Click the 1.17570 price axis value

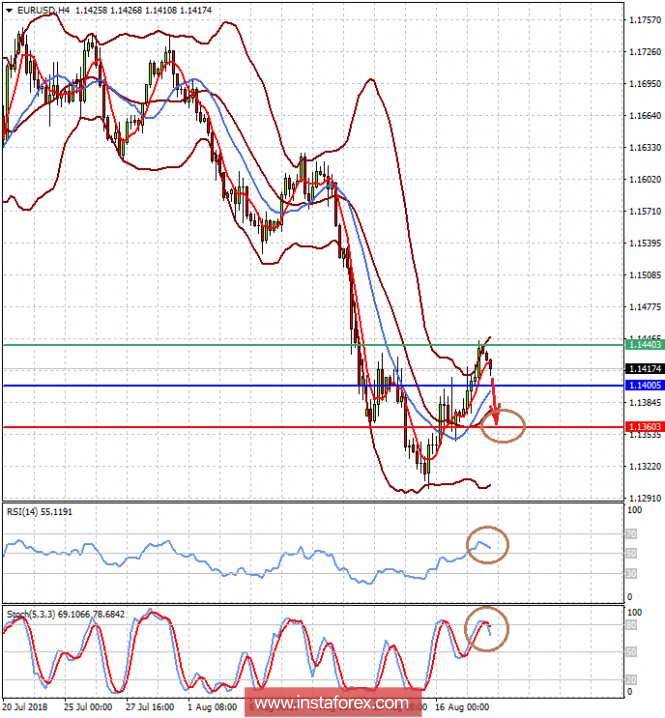coord(645,20)
